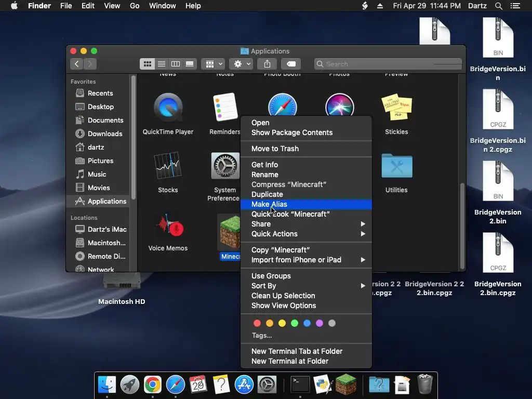Apply the green tag color

pyautogui.click(x=295, y=323)
